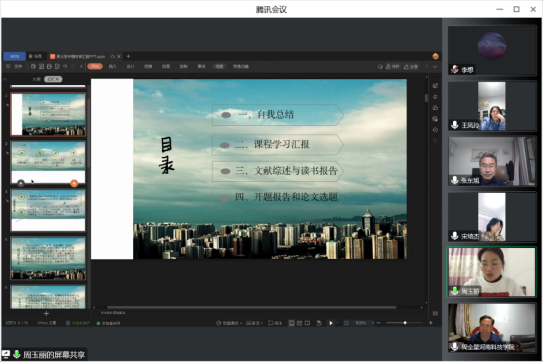
Task: Click play button on slide 3 thumbnail
Action: (21, 183)
